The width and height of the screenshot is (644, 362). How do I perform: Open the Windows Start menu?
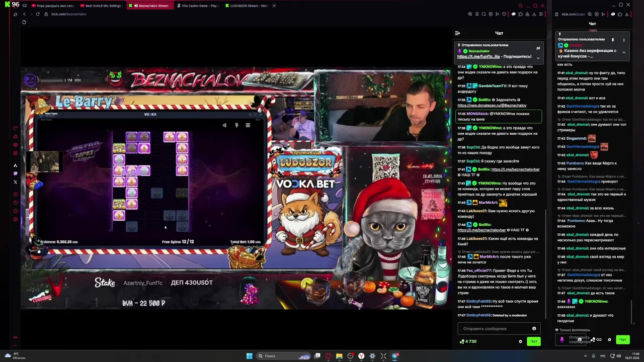249,356
